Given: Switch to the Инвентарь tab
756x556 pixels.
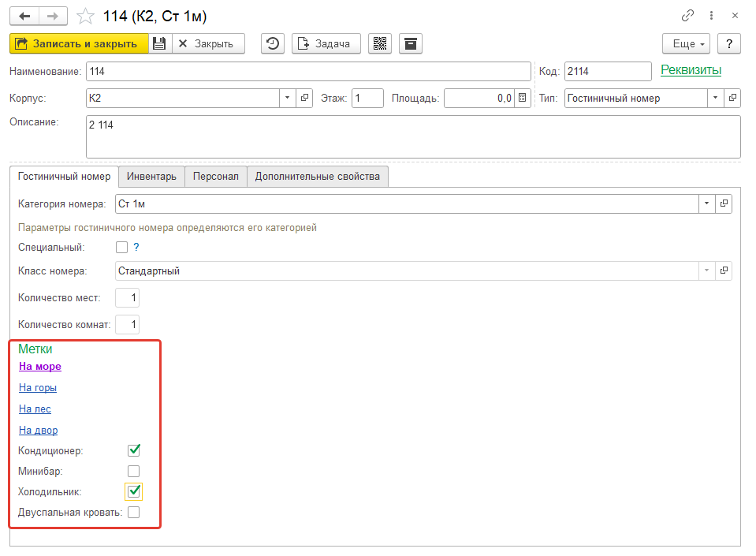Looking at the screenshot, I should tap(151, 177).
